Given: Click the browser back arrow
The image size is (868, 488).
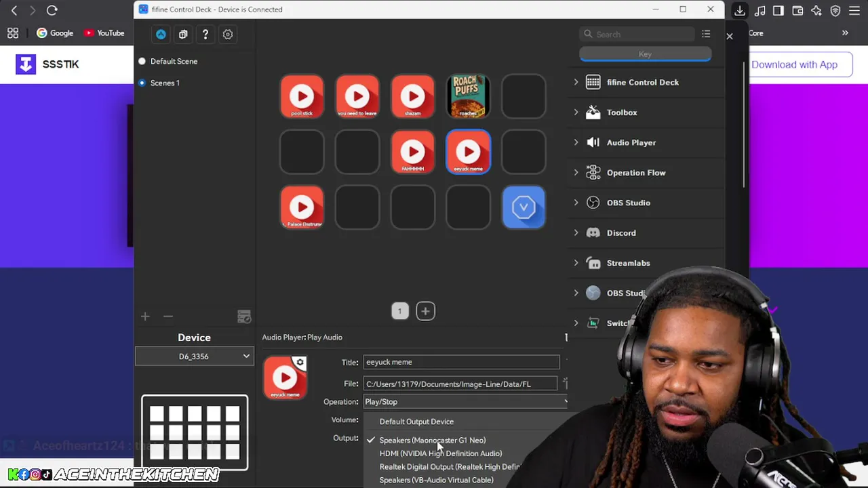Looking at the screenshot, I should [14, 10].
